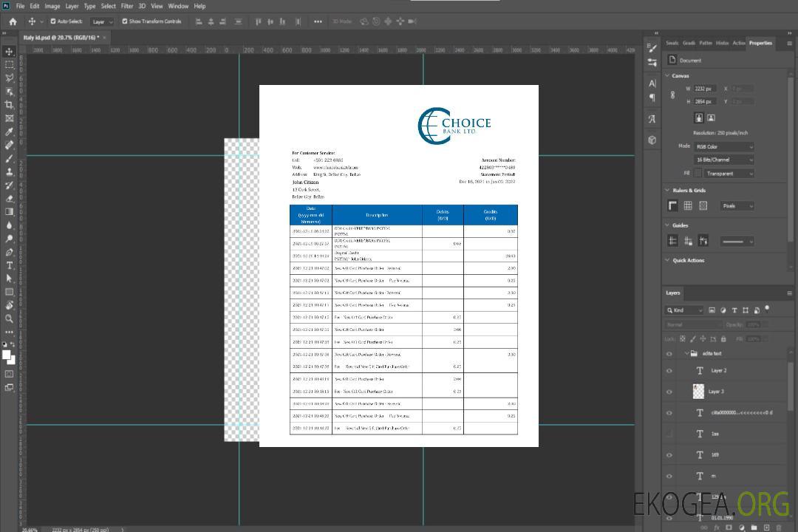Open the Kind layer filter dropdown
The image size is (798, 532).
684,310
